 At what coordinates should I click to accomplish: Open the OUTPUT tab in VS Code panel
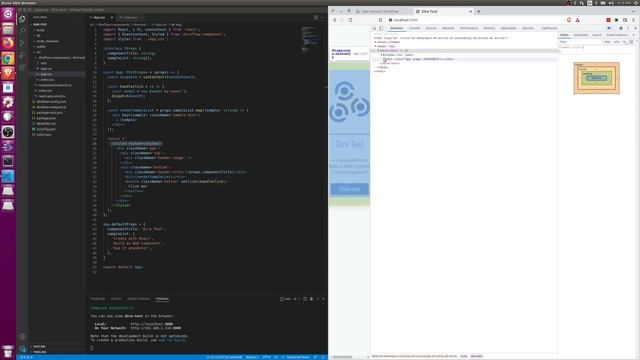click(x=116, y=299)
